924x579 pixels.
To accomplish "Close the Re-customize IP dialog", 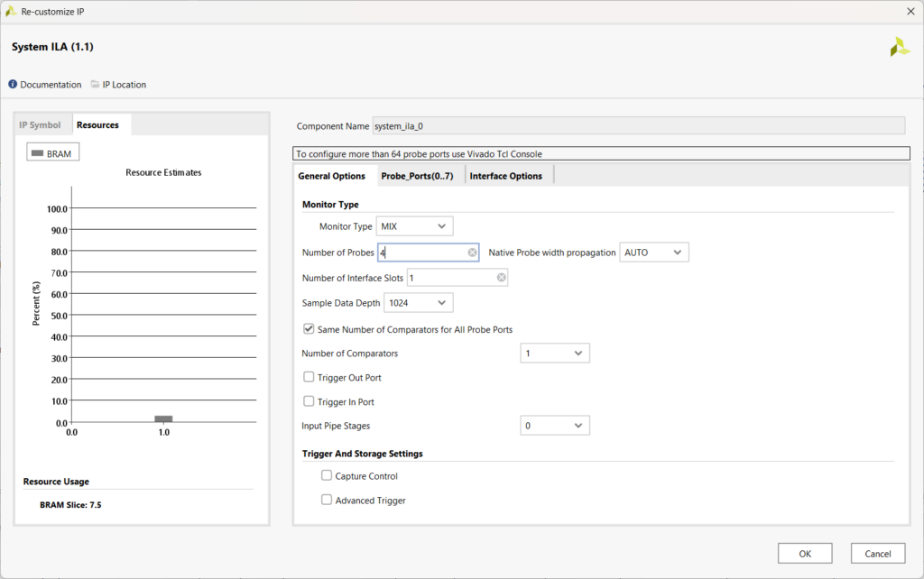I will click(909, 11).
